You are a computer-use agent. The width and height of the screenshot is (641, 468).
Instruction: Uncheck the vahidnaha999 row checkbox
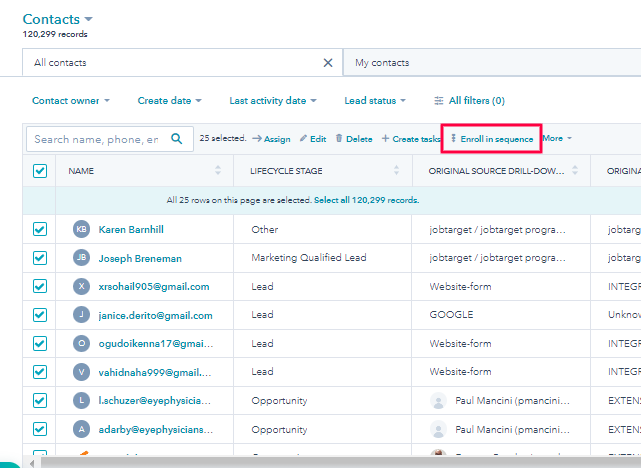pos(40,372)
